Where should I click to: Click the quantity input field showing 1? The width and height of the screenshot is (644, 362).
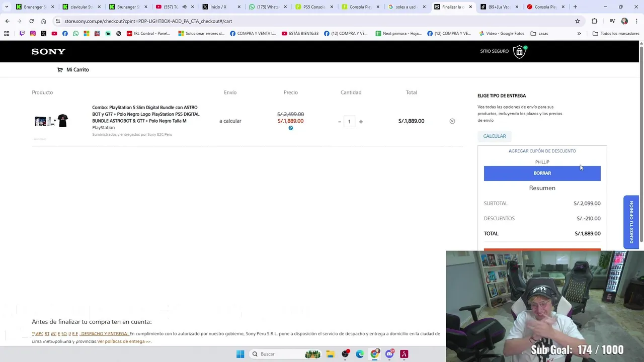(349, 121)
